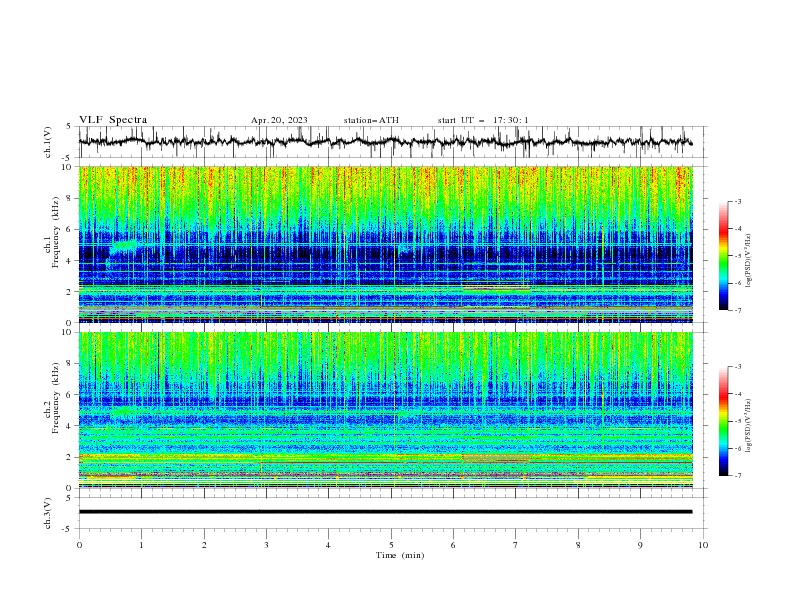The image size is (792, 612).
Task: Click the ch.2 "Frequency (kHz)" axis label
Action: coord(55,398)
